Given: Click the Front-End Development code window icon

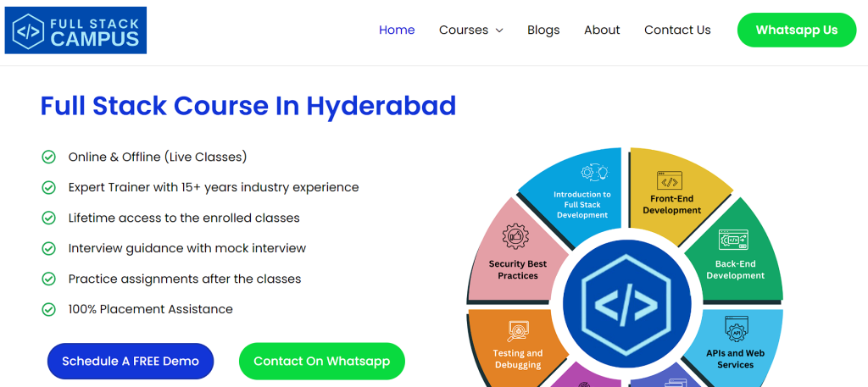Looking at the screenshot, I should pyautogui.click(x=670, y=180).
